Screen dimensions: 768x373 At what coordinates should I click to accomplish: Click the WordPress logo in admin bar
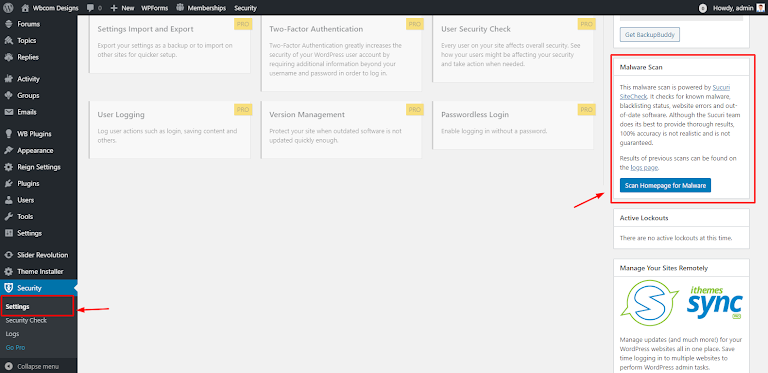[8, 8]
